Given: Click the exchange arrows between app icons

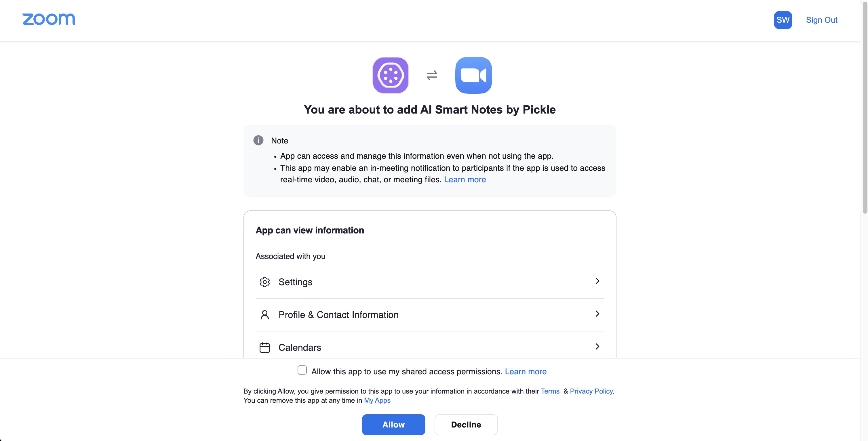Looking at the screenshot, I should pos(432,75).
